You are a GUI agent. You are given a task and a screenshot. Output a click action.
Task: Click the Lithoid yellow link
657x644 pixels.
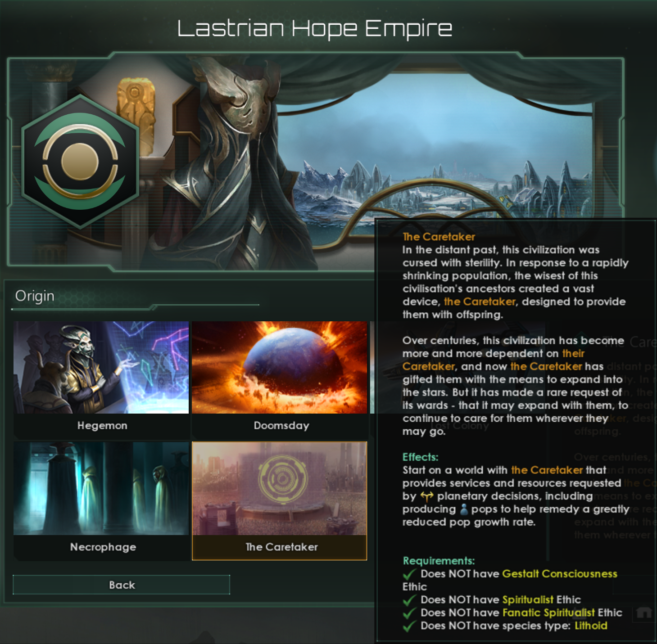591,626
